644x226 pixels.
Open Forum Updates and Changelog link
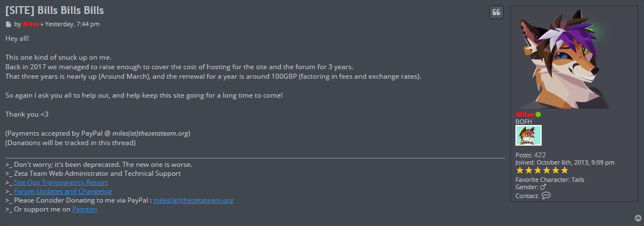point(63,191)
